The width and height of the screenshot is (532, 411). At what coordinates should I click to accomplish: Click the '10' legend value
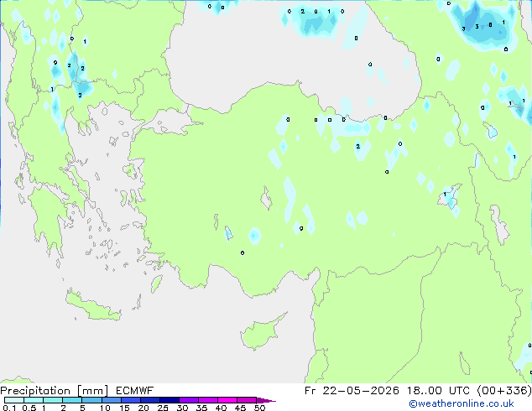pos(105,408)
